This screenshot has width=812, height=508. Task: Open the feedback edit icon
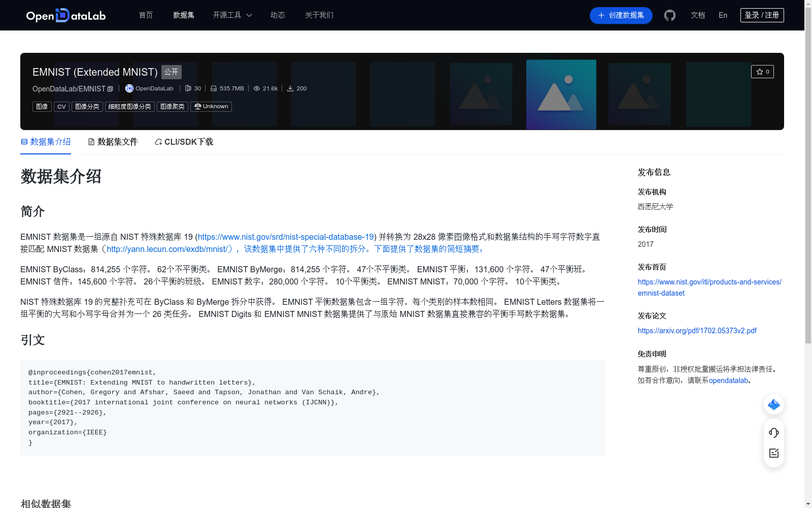(774, 453)
